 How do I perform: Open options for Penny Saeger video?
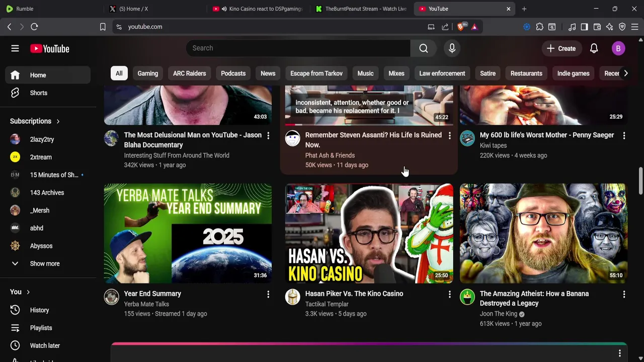(624, 136)
